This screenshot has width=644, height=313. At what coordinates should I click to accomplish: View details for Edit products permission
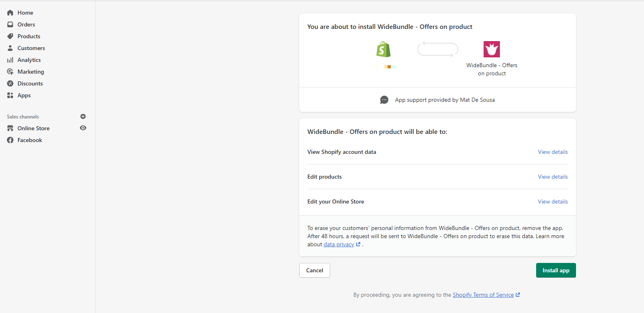tap(553, 177)
